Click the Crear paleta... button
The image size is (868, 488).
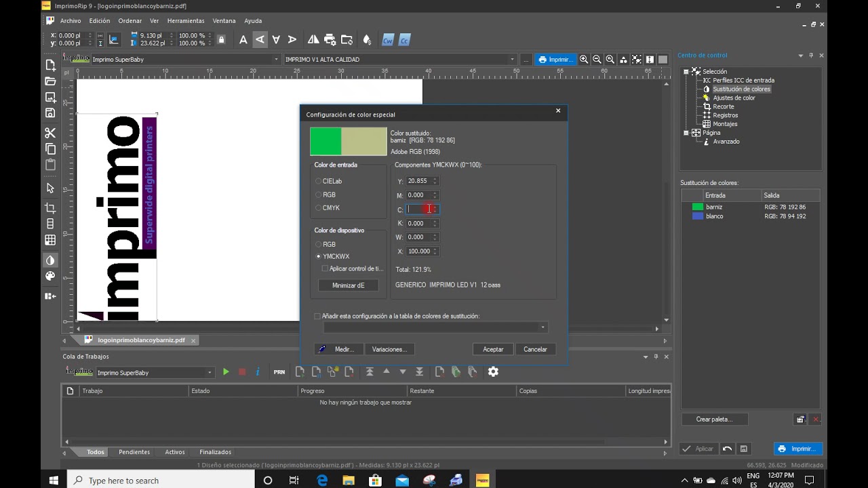coord(714,419)
